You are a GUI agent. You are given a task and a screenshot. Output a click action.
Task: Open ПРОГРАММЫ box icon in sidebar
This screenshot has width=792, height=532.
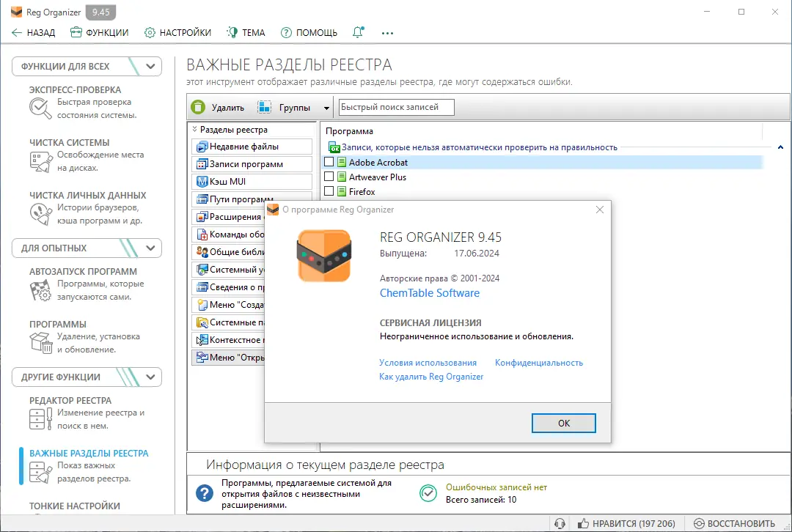click(40, 343)
